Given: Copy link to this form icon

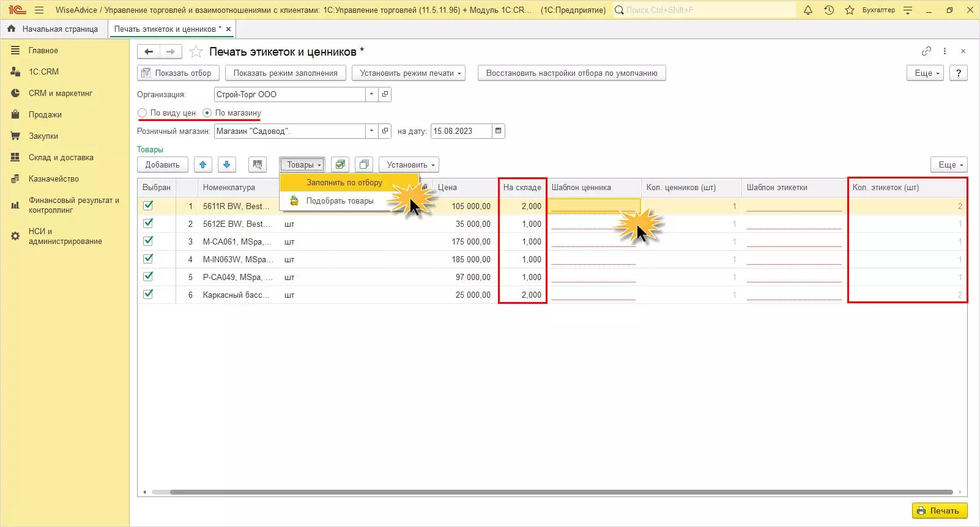Looking at the screenshot, I should (926, 51).
